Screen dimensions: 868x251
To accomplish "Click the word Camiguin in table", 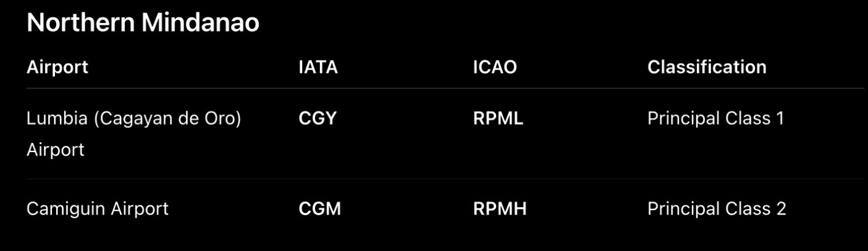I will (x=67, y=209).
